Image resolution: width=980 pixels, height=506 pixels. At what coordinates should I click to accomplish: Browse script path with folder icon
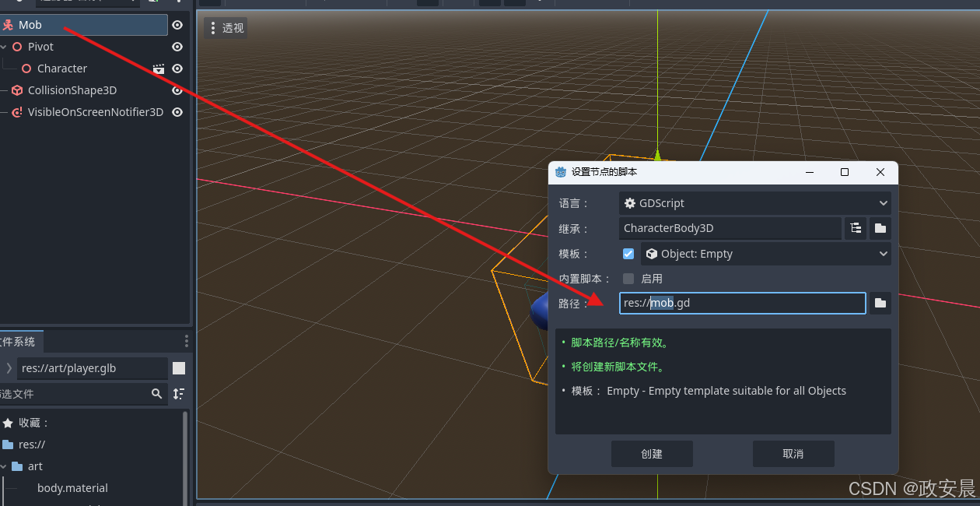tap(880, 303)
